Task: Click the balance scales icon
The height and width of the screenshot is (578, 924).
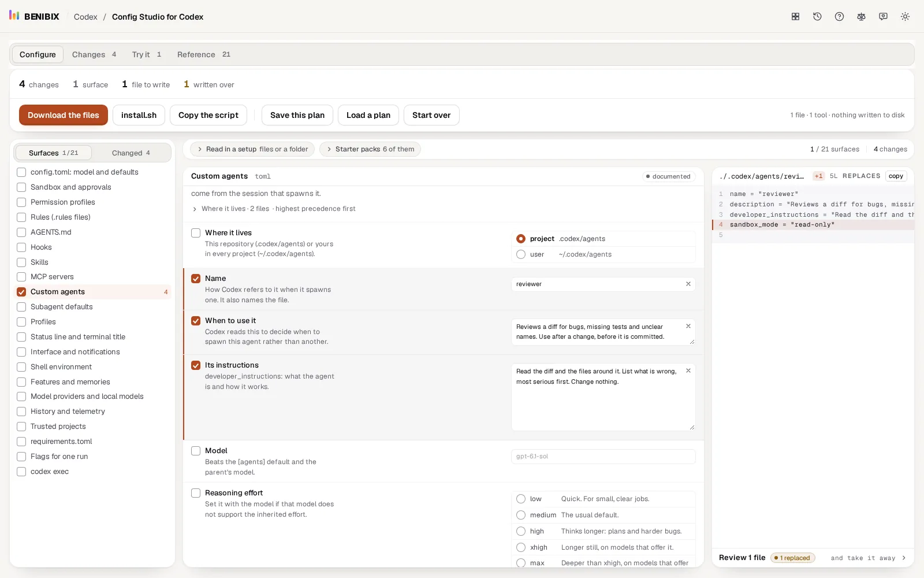Action: tap(861, 17)
